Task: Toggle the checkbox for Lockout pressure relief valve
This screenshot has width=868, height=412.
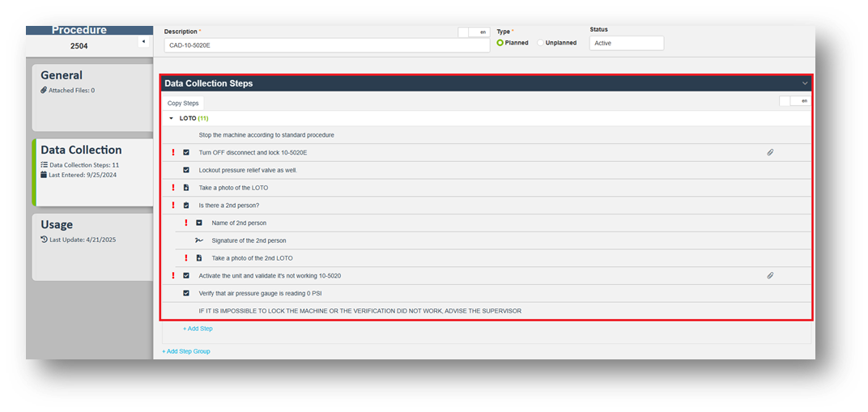Action: [186, 170]
